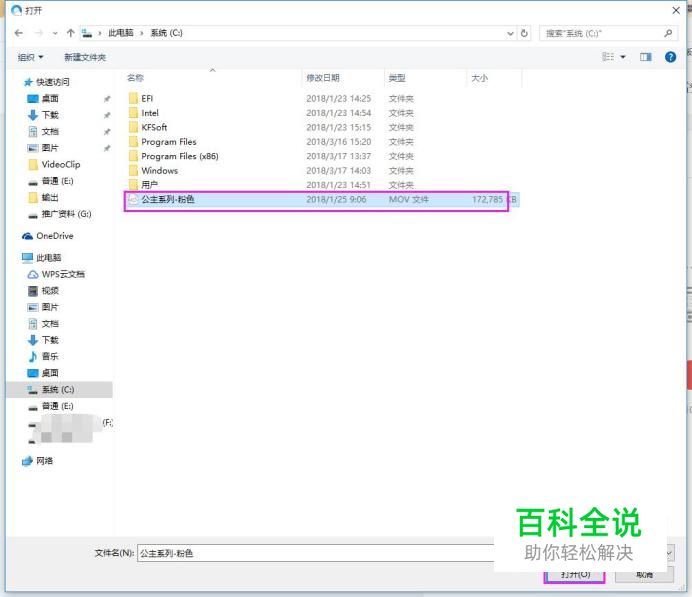
Task: Open 图片 under 此电脑
Action: pos(50,307)
